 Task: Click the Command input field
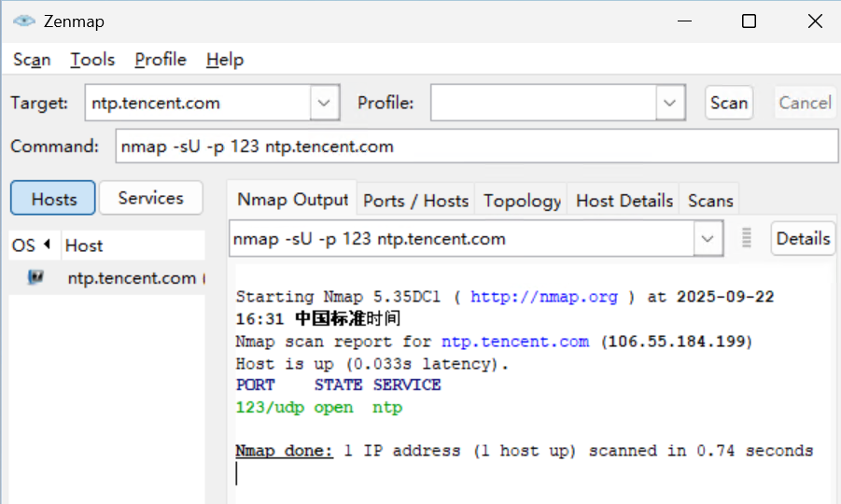(x=476, y=146)
